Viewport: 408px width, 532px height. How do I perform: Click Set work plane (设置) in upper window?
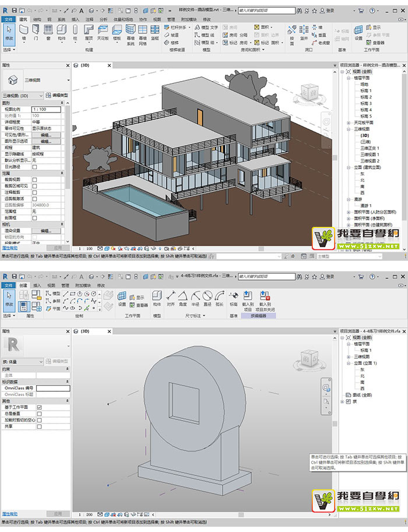point(358,33)
